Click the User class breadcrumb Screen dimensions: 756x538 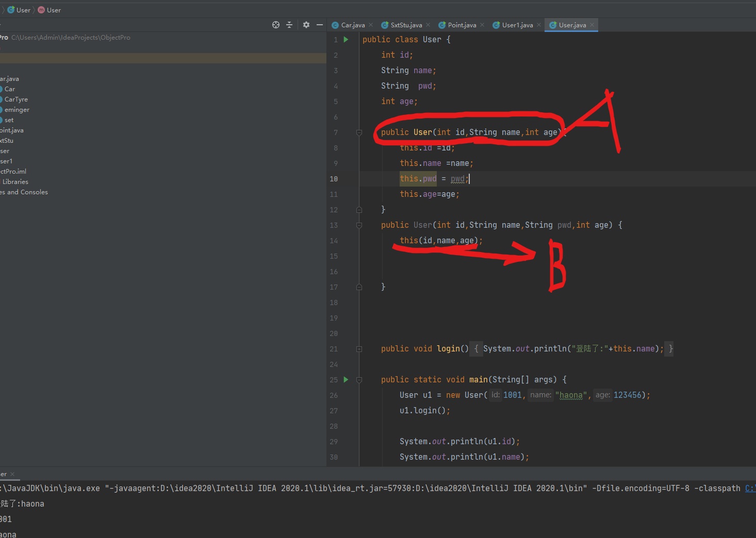click(x=19, y=10)
